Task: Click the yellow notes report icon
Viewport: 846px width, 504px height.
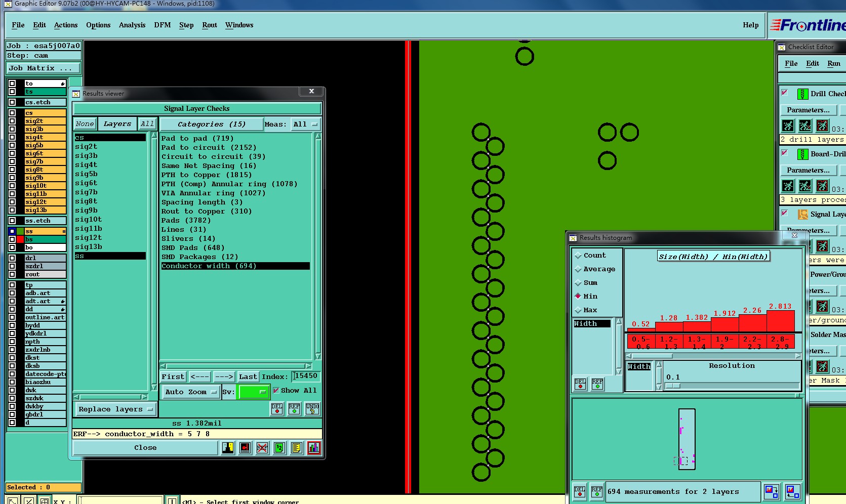Action: (x=297, y=448)
